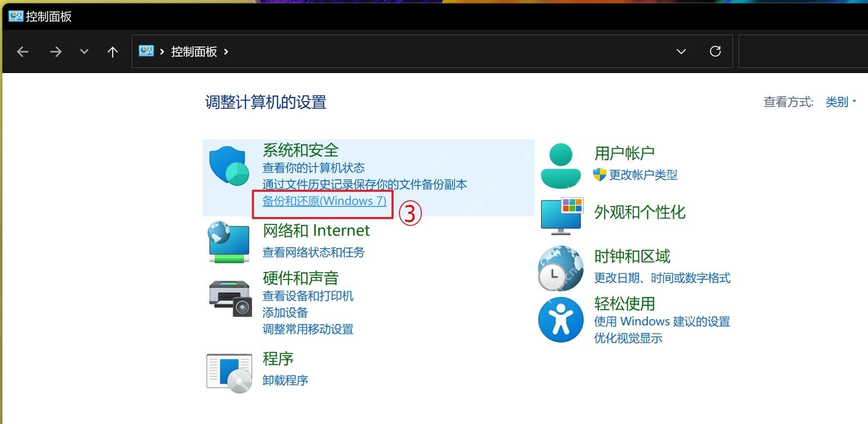Open 通过文件历史记录保存你的文件备份副本 link
This screenshot has height=424, width=868.
coord(365,184)
